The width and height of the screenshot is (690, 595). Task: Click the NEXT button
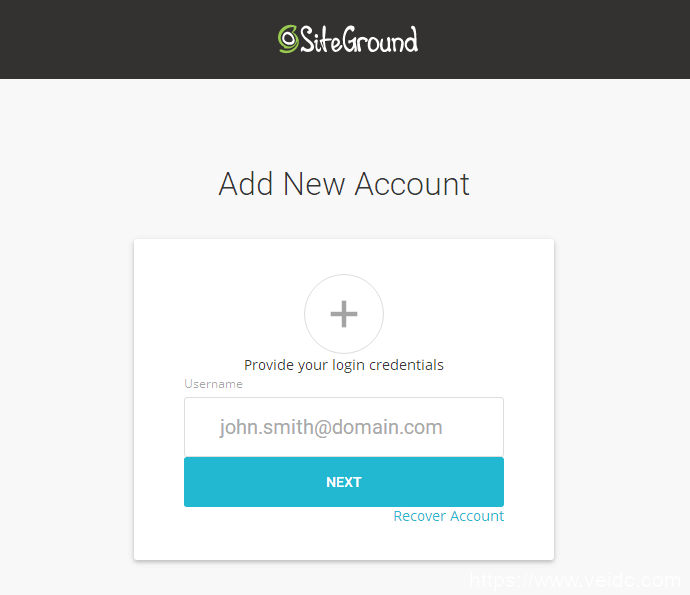click(344, 482)
